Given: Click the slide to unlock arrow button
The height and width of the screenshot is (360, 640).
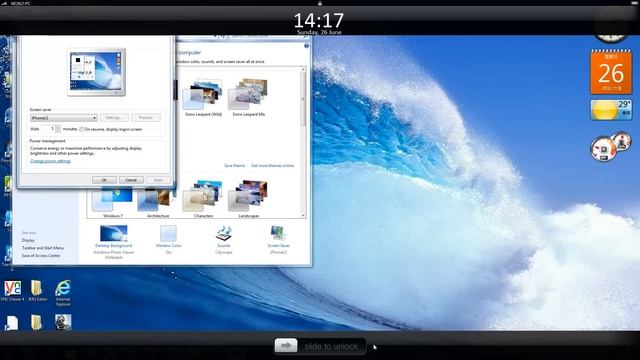Looking at the screenshot, I should pyautogui.click(x=286, y=346).
